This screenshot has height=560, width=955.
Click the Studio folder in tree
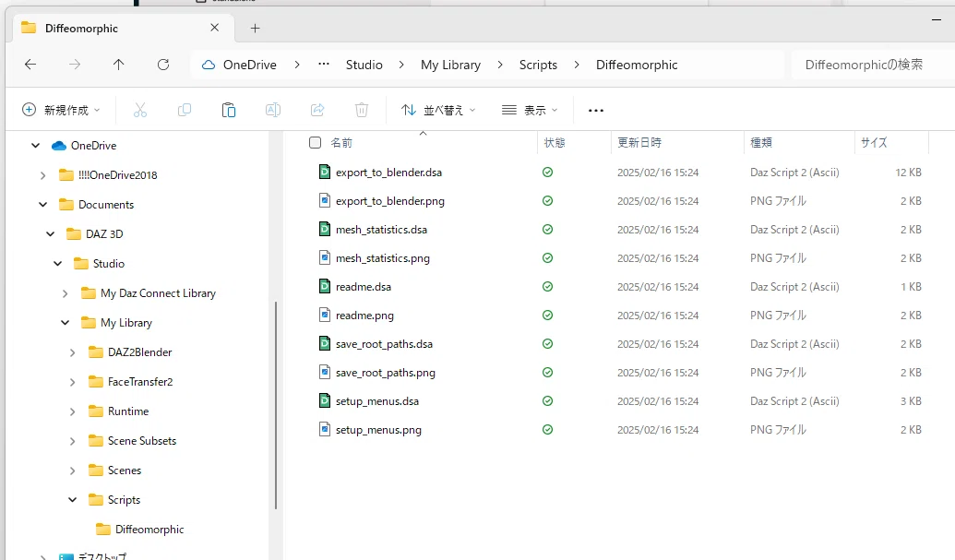click(108, 264)
